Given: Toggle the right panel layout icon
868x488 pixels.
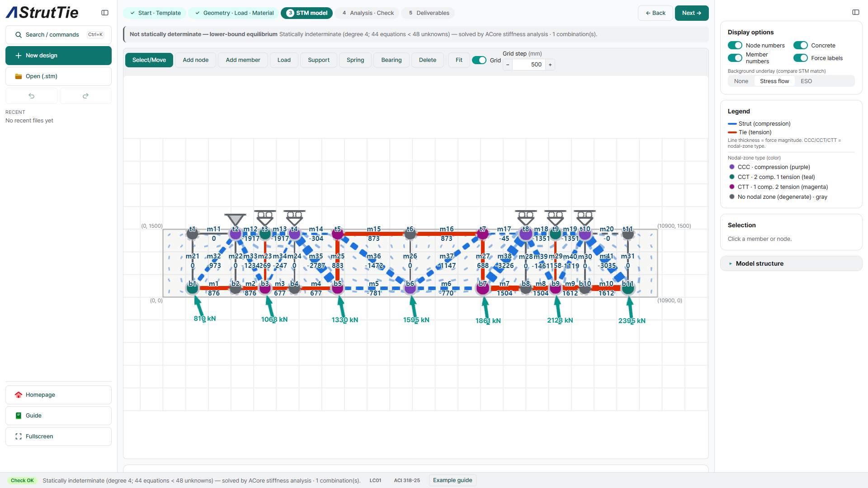Looking at the screenshot, I should click(856, 12).
